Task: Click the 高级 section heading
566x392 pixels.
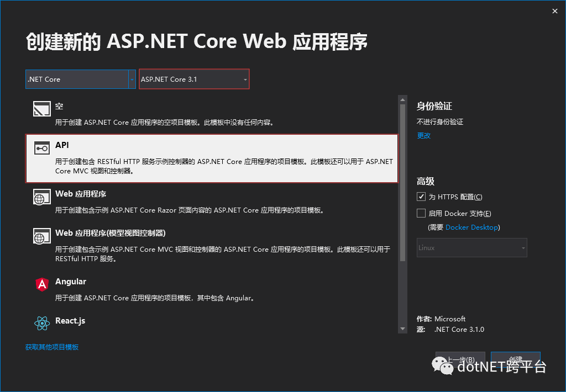Action: tap(426, 181)
